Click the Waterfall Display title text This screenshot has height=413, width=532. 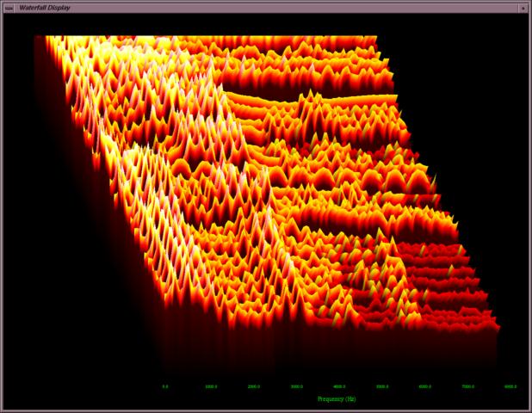click(45, 7)
